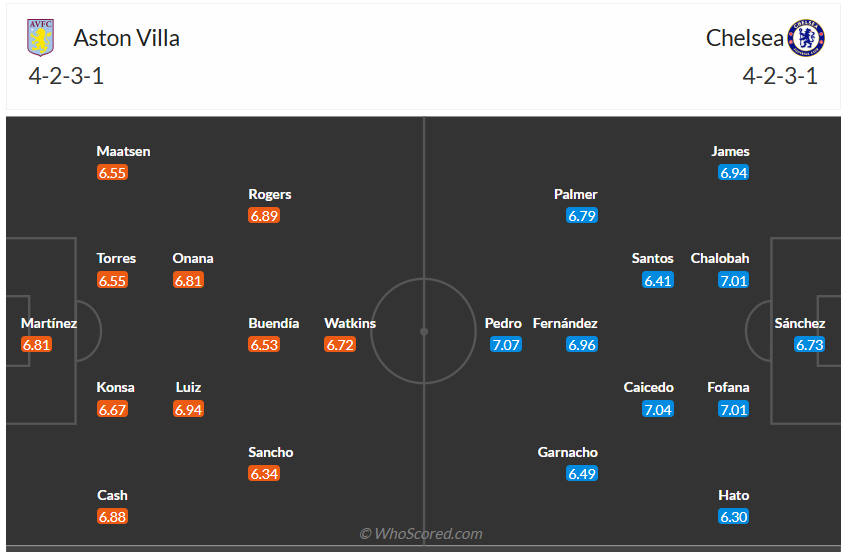Click the WhoScored.com watermark
848x552 pixels.
tap(421, 534)
